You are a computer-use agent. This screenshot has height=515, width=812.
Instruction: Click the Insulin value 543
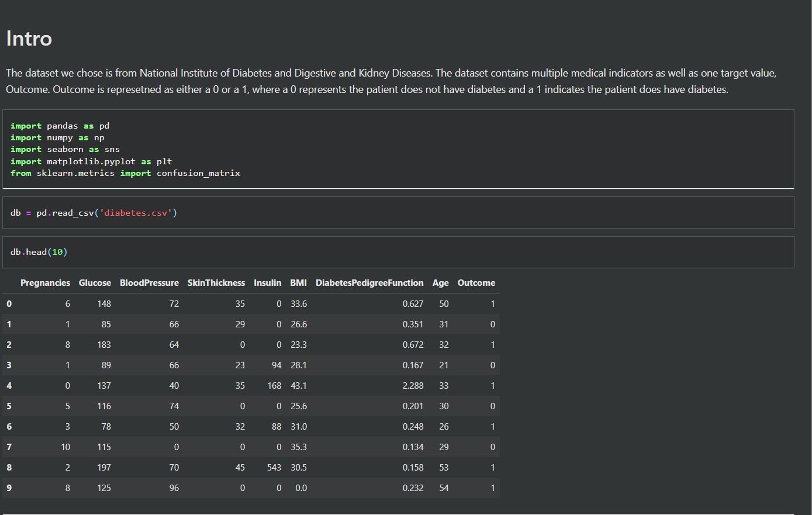click(274, 468)
